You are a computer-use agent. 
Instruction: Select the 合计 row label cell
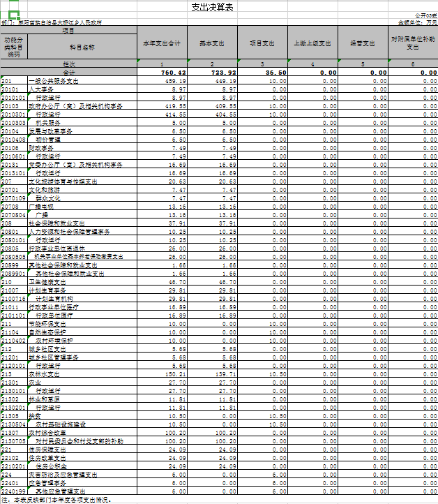[x=68, y=73]
